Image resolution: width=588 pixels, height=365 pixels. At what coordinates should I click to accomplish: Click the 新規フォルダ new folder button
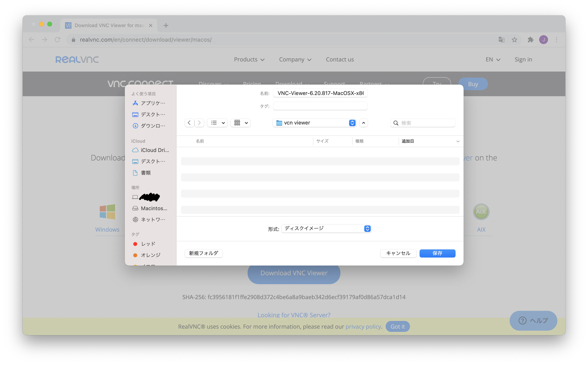(x=204, y=253)
